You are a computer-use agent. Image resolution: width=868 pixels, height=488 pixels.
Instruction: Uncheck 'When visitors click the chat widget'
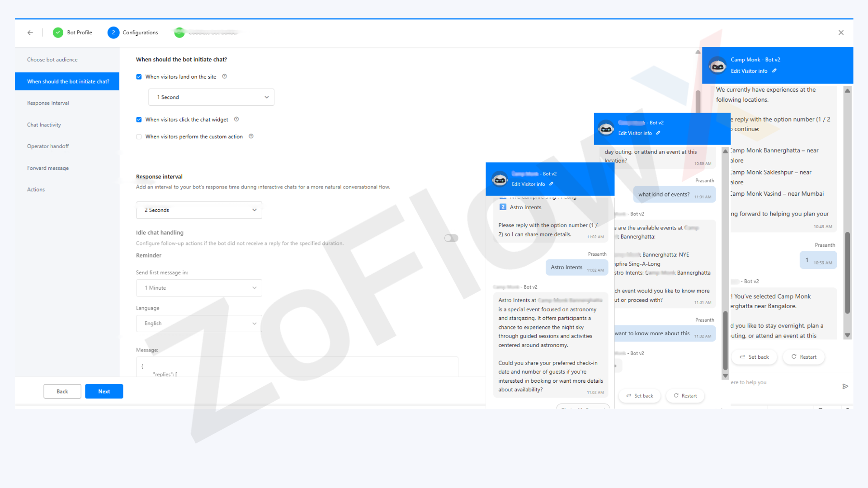click(139, 120)
